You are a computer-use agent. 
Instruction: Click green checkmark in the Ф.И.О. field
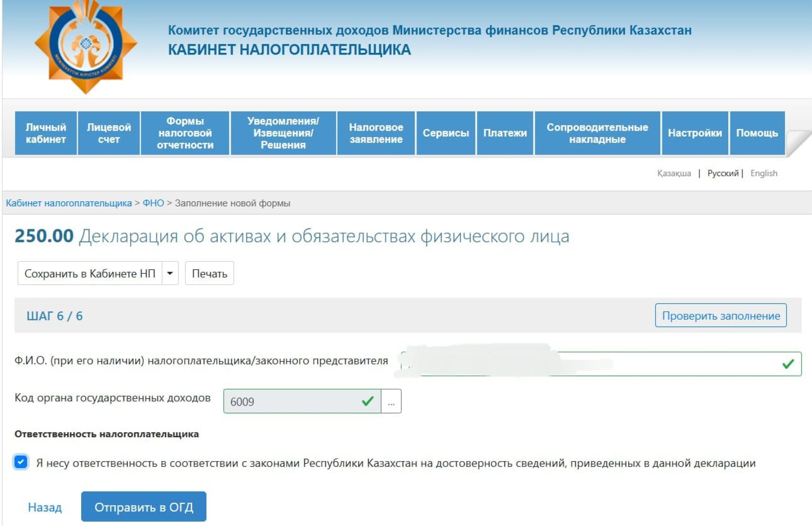788,364
